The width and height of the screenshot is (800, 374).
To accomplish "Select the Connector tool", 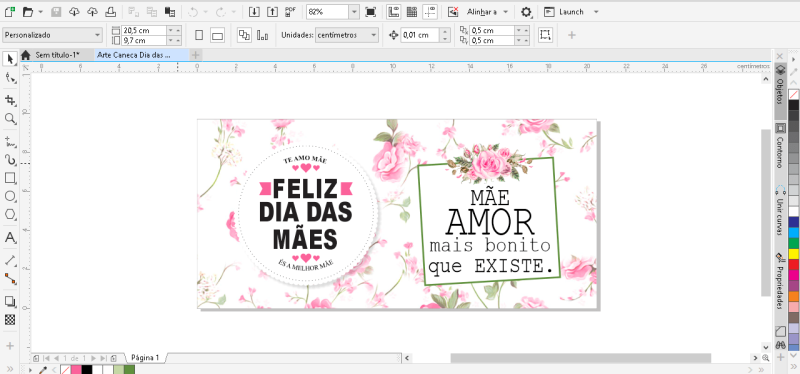I will [10, 279].
